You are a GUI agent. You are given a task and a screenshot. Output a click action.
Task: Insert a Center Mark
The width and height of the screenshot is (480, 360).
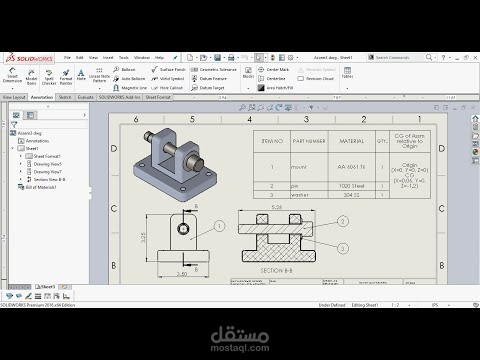tap(273, 69)
